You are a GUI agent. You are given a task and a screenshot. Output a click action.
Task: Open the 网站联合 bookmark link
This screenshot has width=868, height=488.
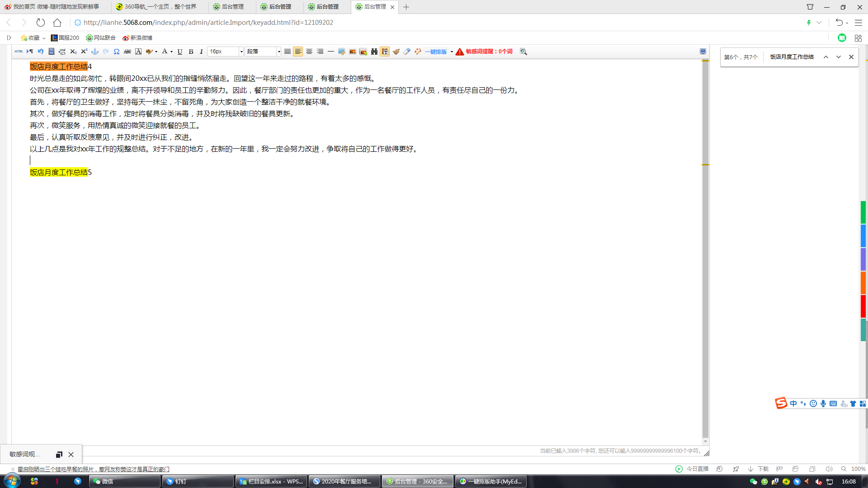(x=101, y=38)
